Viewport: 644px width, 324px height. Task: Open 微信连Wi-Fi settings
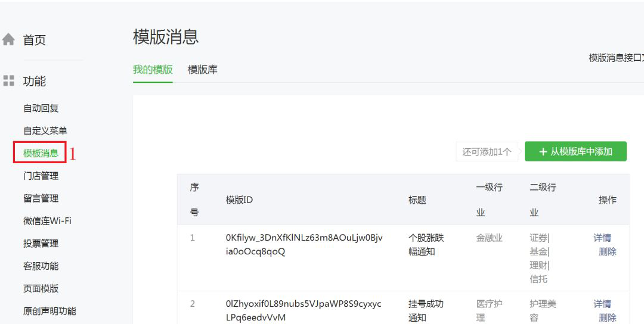click(47, 221)
